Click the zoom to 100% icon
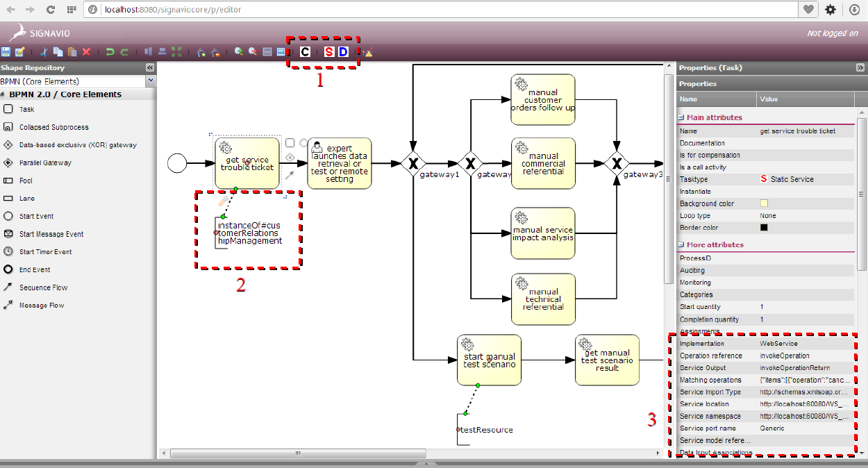The image size is (868, 468). point(267,52)
